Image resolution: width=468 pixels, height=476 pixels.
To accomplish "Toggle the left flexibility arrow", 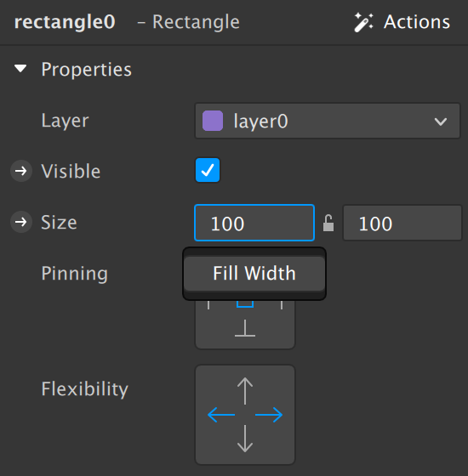I will click(x=221, y=415).
